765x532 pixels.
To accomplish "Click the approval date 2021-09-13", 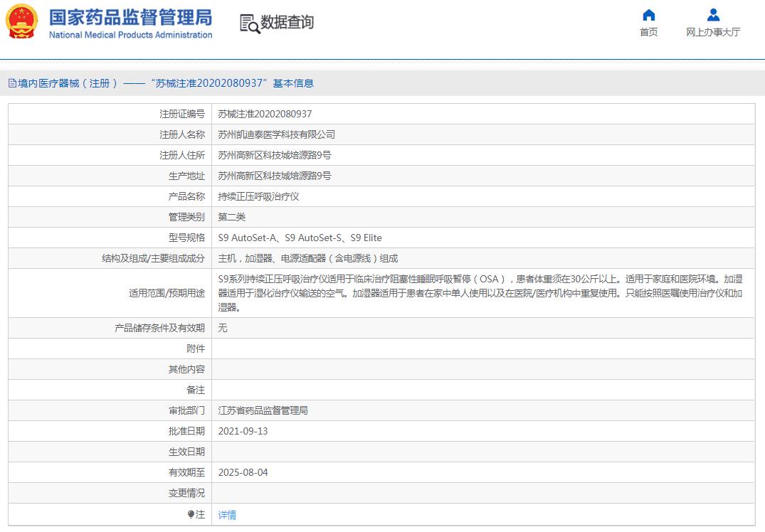I will pyautogui.click(x=243, y=431).
